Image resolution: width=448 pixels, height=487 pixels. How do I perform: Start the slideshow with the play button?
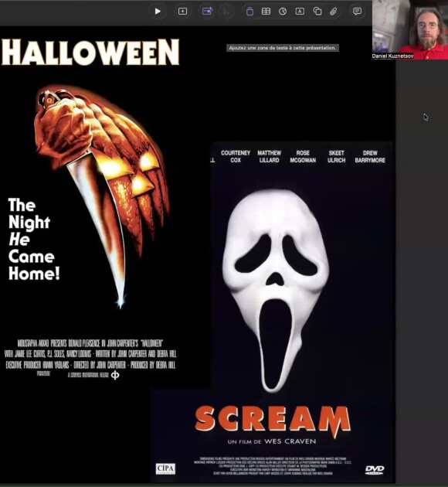[x=158, y=12]
